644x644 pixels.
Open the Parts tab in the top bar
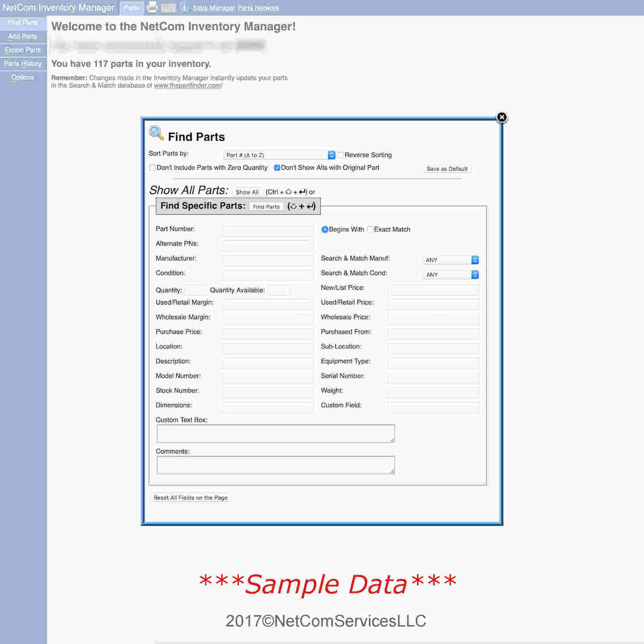(132, 8)
